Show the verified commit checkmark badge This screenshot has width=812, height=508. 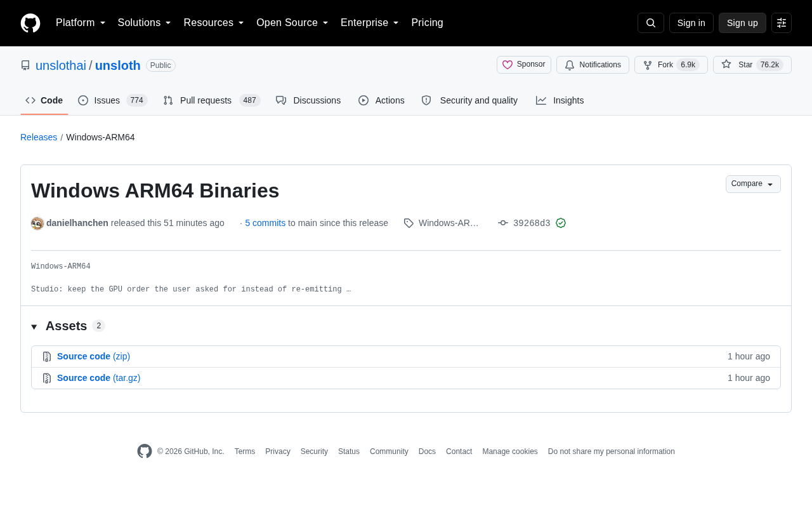561,223
